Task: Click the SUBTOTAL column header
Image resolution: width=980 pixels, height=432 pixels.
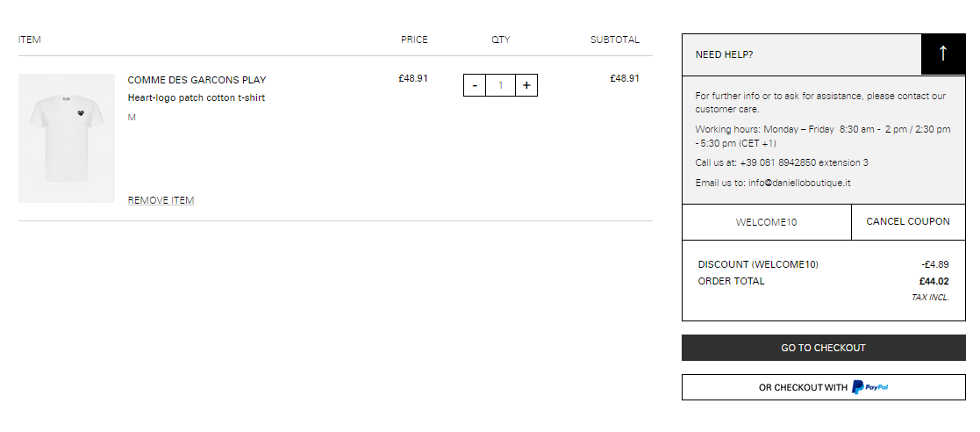Action: point(615,40)
